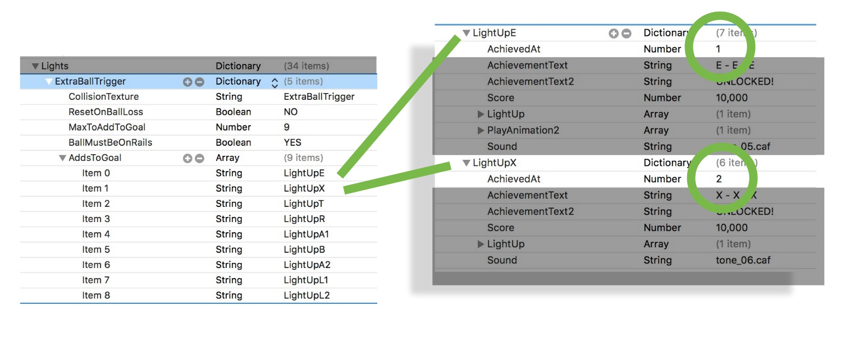Screen dimensions: 868x351
Task: Collapse the LightUpX dictionary
Action: [x=466, y=163]
